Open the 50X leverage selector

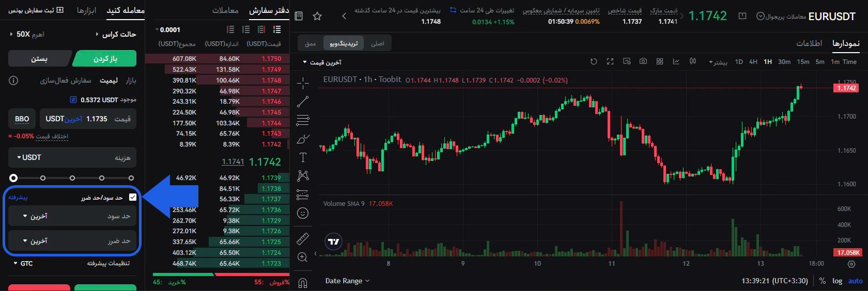[x=27, y=34]
